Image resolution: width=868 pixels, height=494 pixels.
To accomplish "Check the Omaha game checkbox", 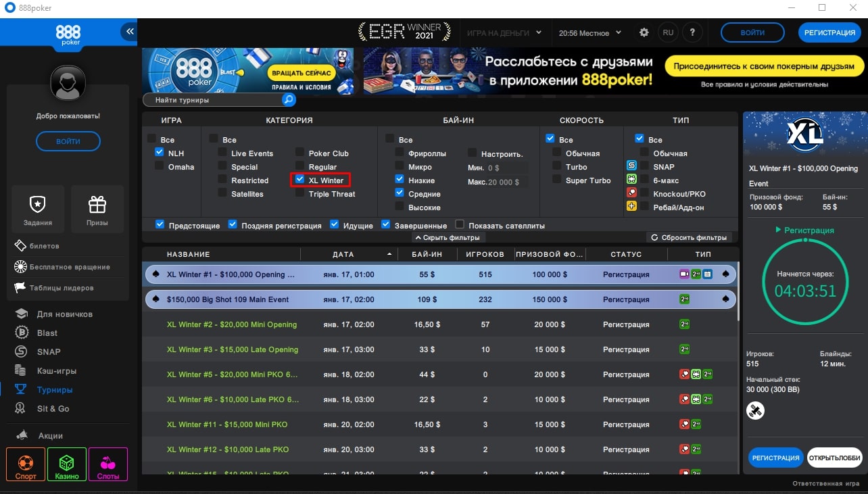I will (x=160, y=166).
